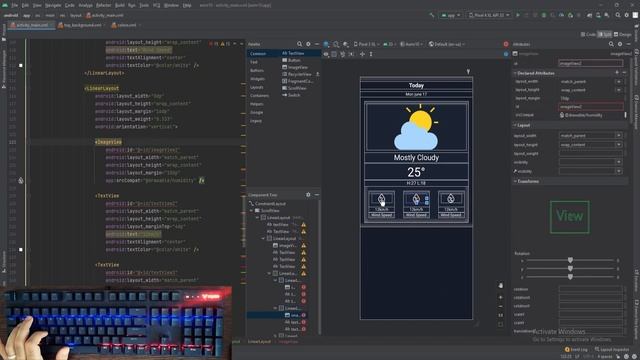Open the Pixel device selector in main toolbar

[x=489, y=15]
